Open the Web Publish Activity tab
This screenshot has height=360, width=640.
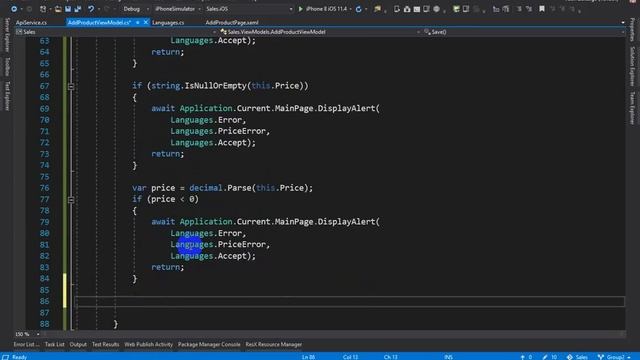pyautogui.click(x=149, y=344)
